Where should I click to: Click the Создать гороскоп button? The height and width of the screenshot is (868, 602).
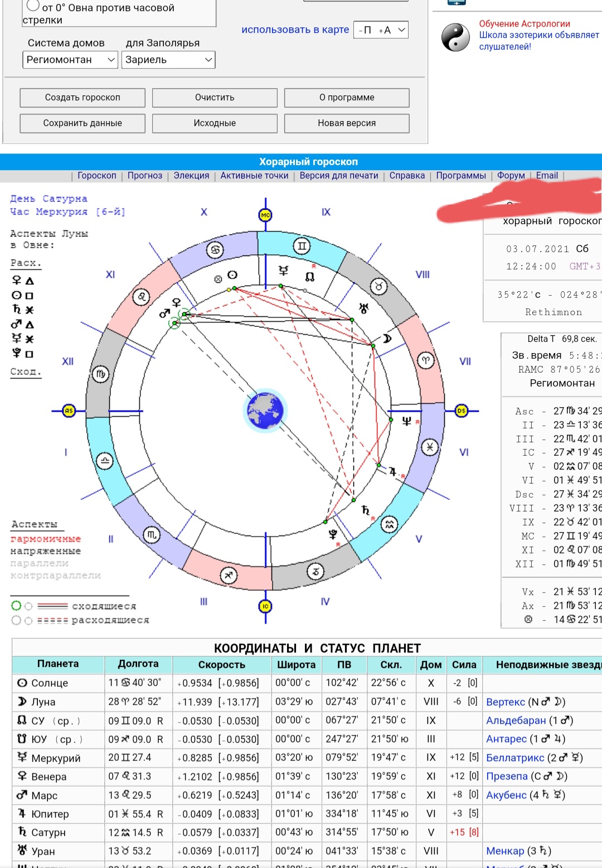click(82, 98)
